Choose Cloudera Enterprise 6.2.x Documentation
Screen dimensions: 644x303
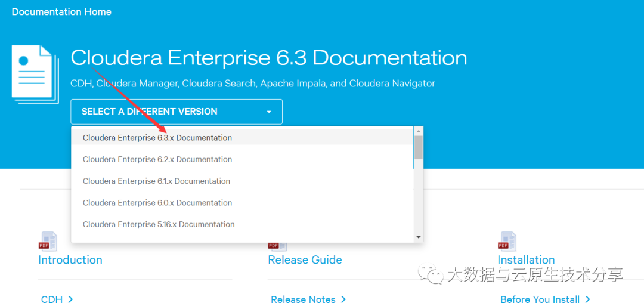157,159
